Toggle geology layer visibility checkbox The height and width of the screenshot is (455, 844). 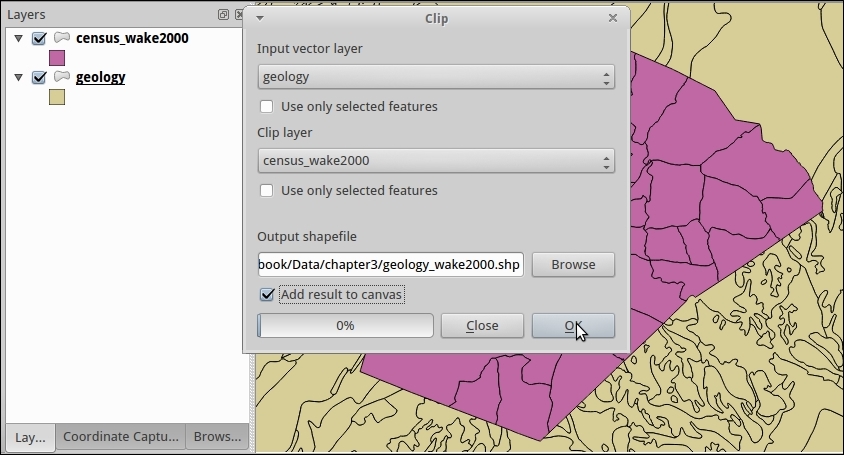click(x=39, y=78)
